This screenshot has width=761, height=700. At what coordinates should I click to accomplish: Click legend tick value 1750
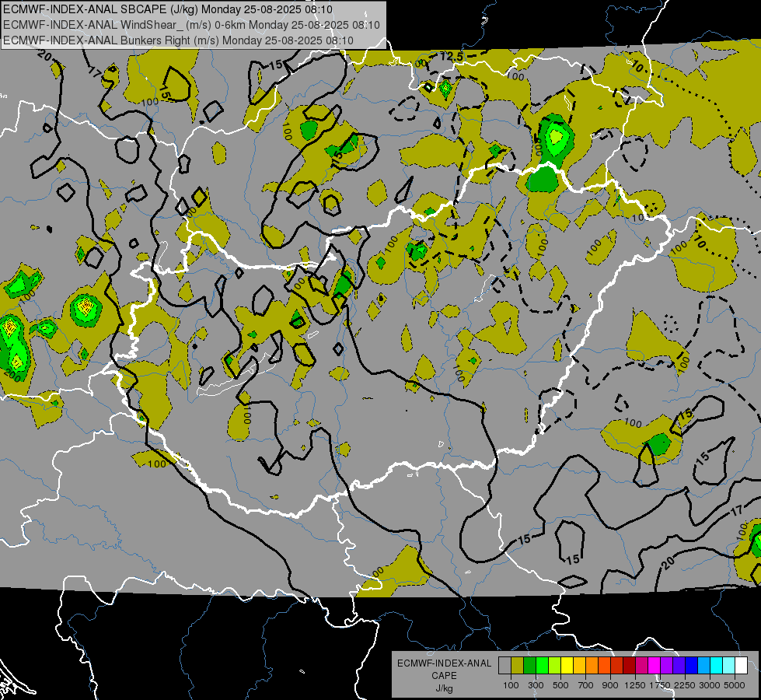pos(660,685)
